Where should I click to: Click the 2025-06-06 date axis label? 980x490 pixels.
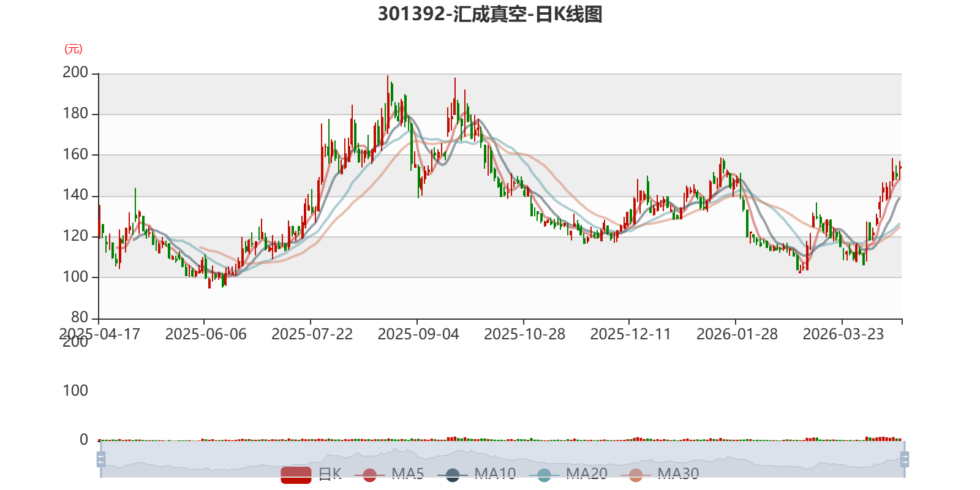click(206, 334)
